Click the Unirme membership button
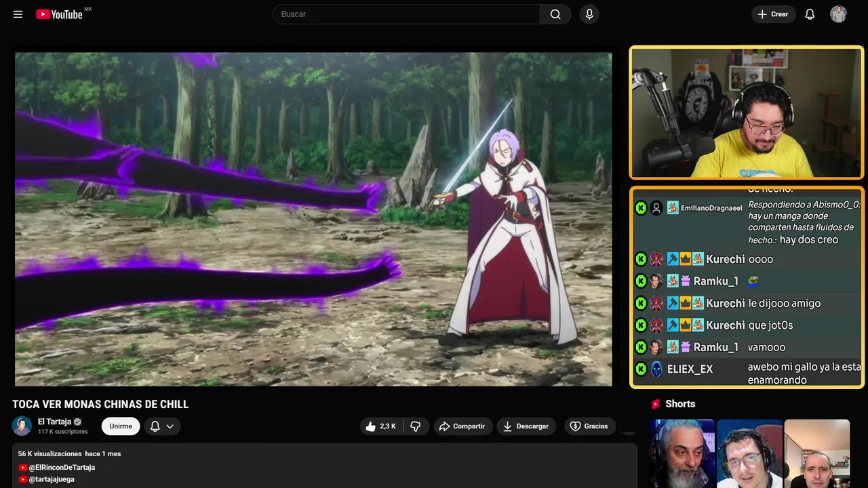The height and width of the screenshot is (488, 868). pos(121,426)
